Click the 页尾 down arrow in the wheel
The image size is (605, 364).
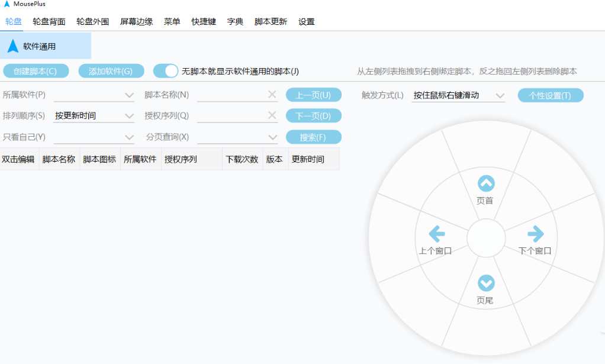coord(485,283)
